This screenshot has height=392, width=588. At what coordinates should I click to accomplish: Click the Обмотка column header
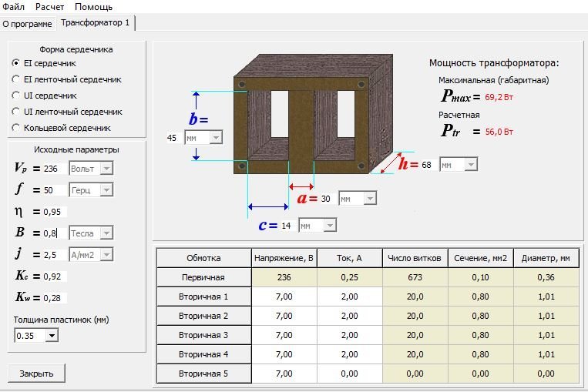pyautogui.click(x=203, y=258)
